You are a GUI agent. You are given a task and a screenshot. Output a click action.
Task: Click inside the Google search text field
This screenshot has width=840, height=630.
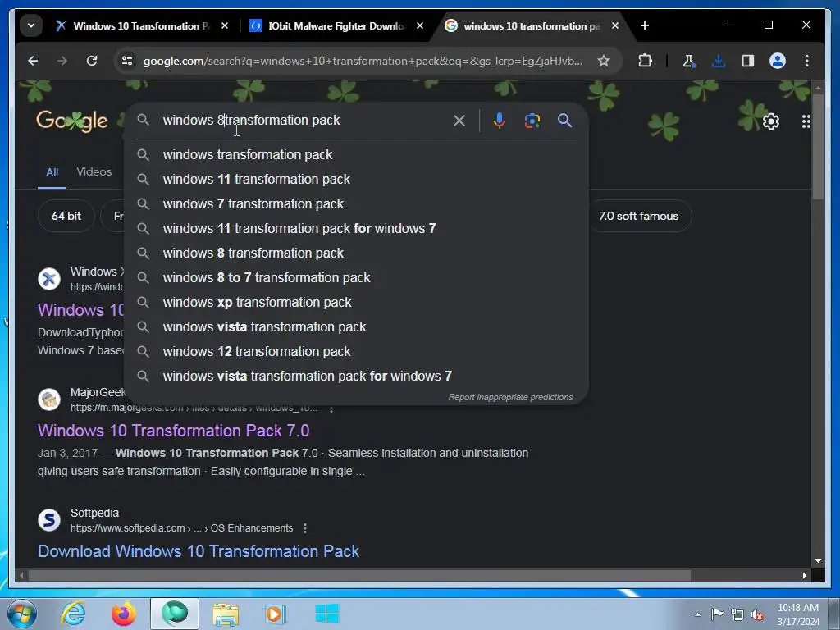pos(303,121)
